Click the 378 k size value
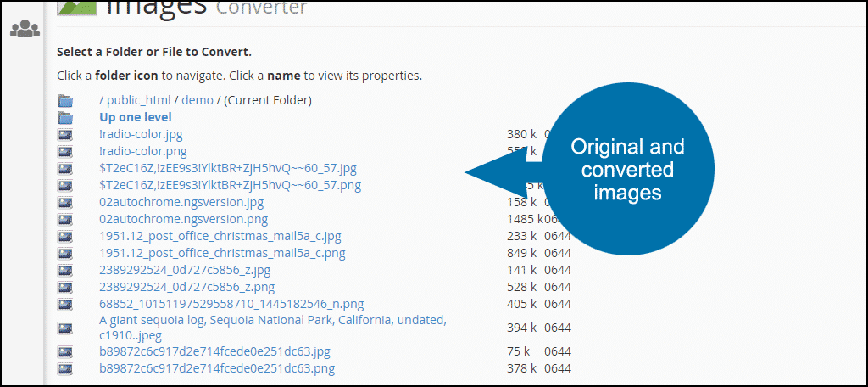The image size is (868, 387). (x=522, y=368)
